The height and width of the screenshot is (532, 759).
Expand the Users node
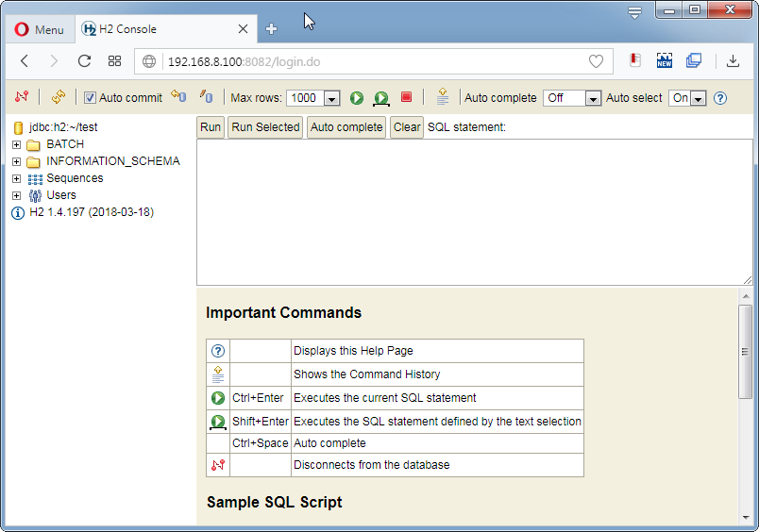pyautogui.click(x=16, y=195)
